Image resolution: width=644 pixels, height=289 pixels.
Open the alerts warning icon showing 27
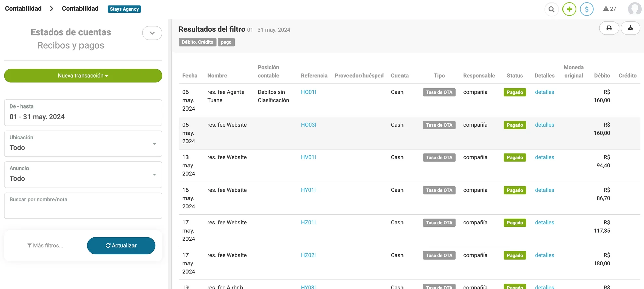point(609,9)
